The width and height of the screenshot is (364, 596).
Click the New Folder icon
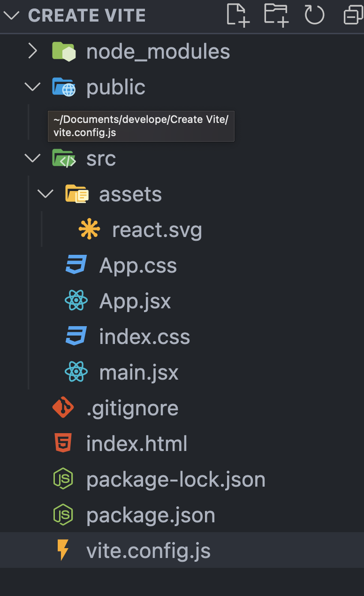276,15
